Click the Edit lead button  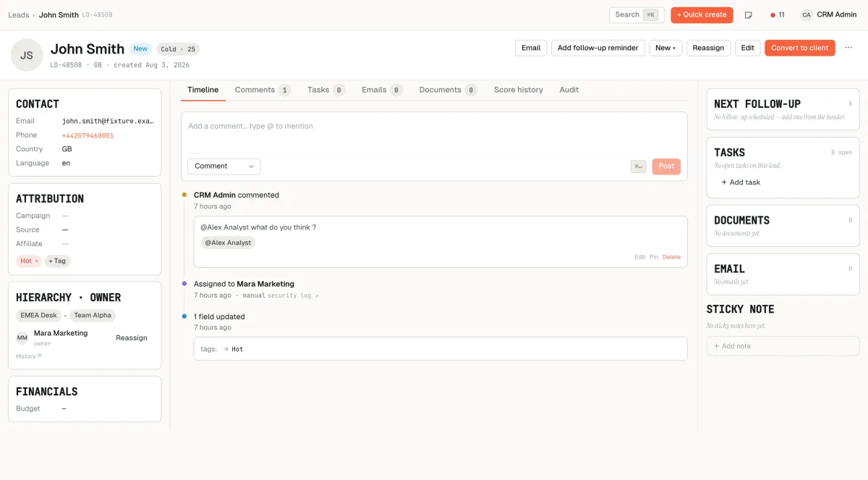point(747,48)
